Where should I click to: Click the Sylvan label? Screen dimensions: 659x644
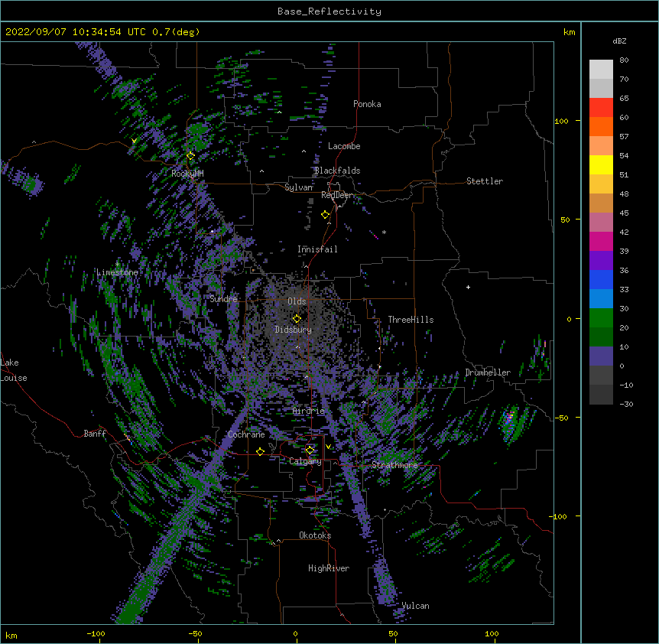pyautogui.click(x=298, y=187)
